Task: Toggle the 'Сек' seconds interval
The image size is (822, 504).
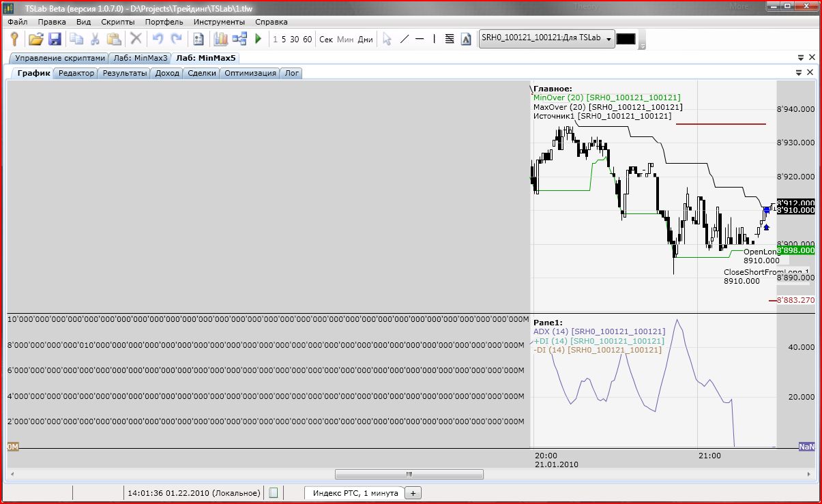Action: click(326, 40)
